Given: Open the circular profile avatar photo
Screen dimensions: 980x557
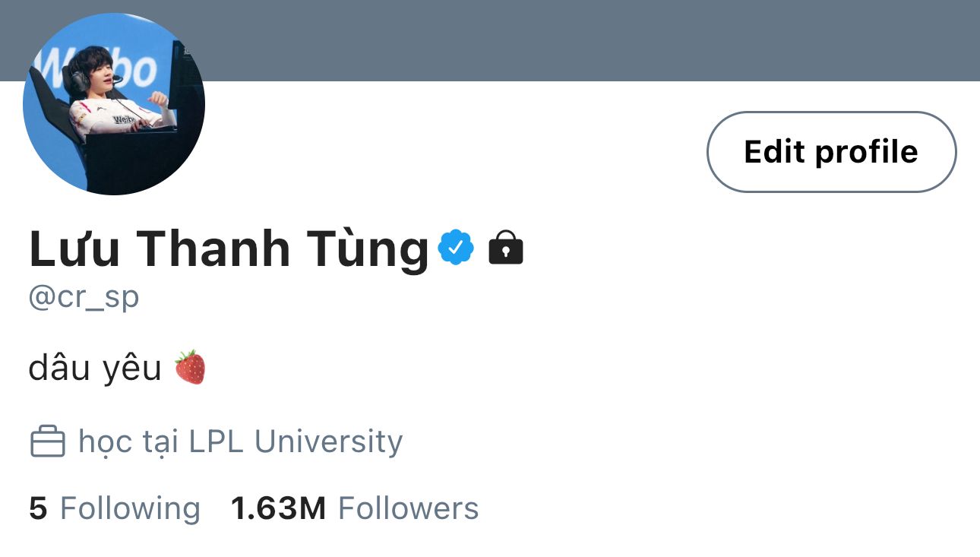Looking at the screenshot, I should 114,104.
